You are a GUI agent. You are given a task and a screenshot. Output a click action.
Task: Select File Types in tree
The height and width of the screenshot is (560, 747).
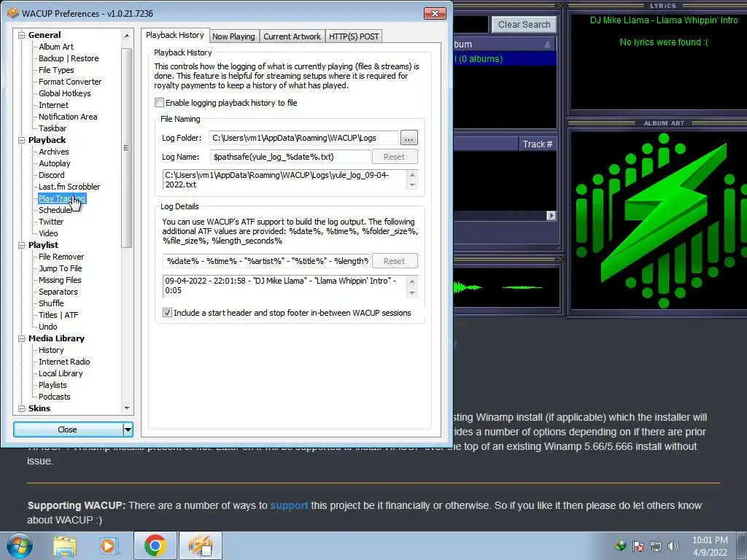pyautogui.click(x=56, y=70)
